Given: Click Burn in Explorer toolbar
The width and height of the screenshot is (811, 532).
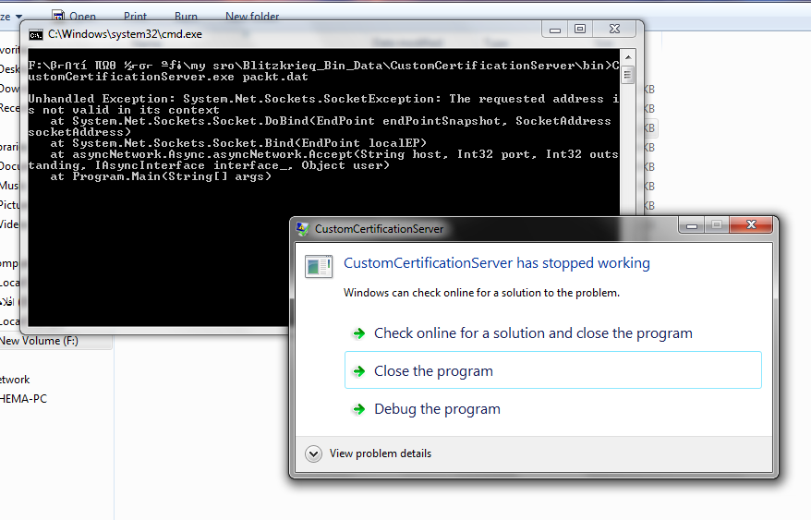Looking at the screenshot, I should pos(186,16).
